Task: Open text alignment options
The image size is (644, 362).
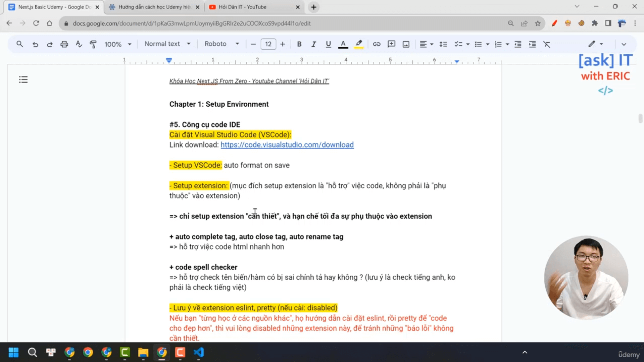Action: coord(427,44)
